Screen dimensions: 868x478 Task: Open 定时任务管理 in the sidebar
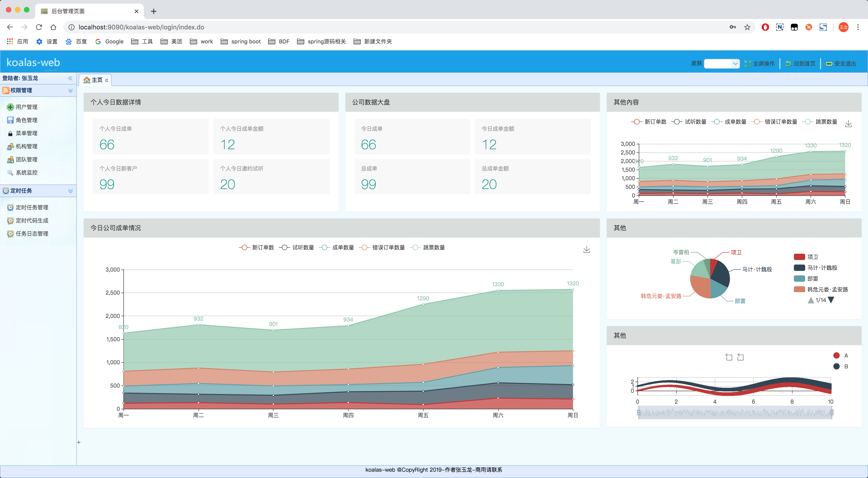(x=28, y=207)
